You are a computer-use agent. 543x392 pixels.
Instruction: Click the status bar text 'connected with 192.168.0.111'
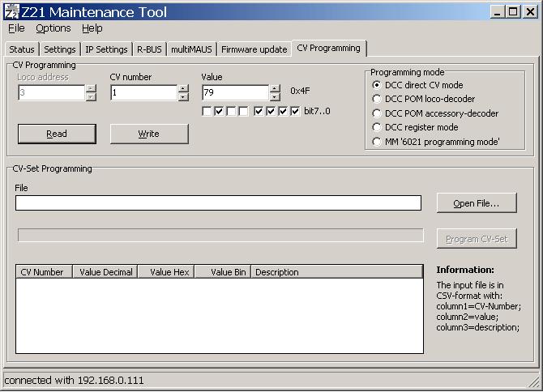tap(74, 381)
